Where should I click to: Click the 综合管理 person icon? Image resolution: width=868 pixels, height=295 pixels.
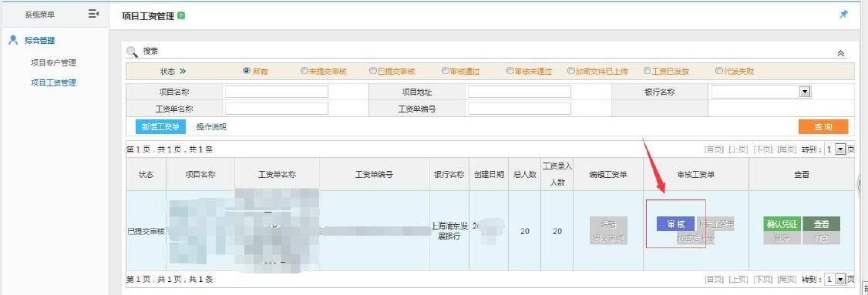tap(14, 40)
